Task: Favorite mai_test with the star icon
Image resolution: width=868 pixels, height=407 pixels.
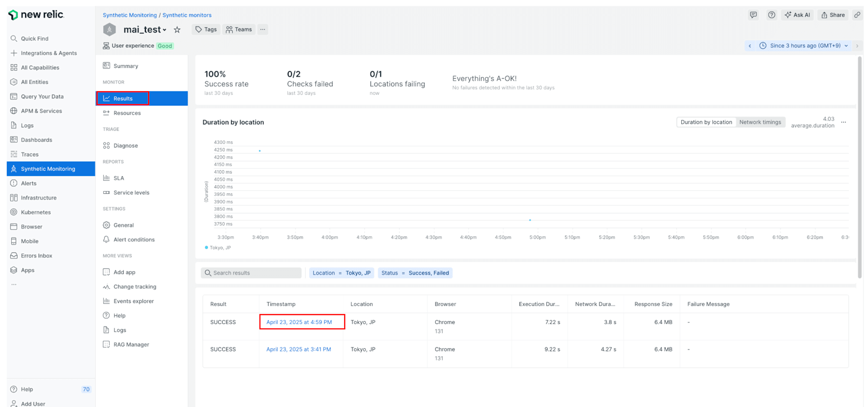Action: click(x=177, y=30)
